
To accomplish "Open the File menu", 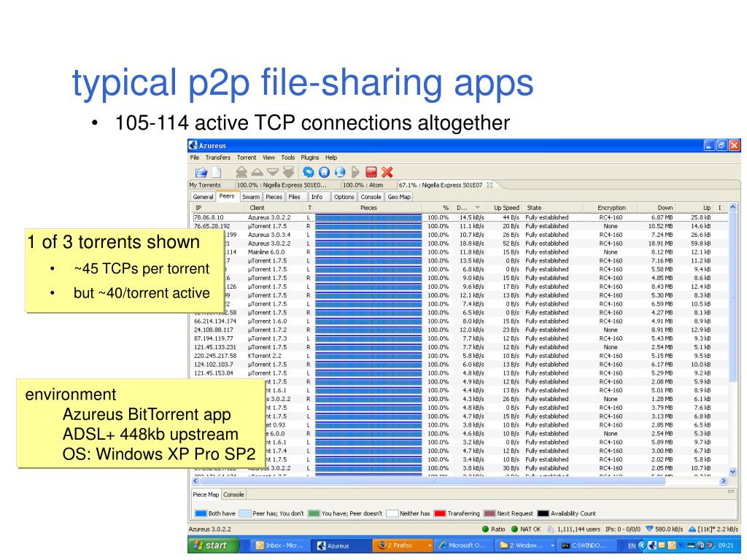I will (x=194, y=157).
